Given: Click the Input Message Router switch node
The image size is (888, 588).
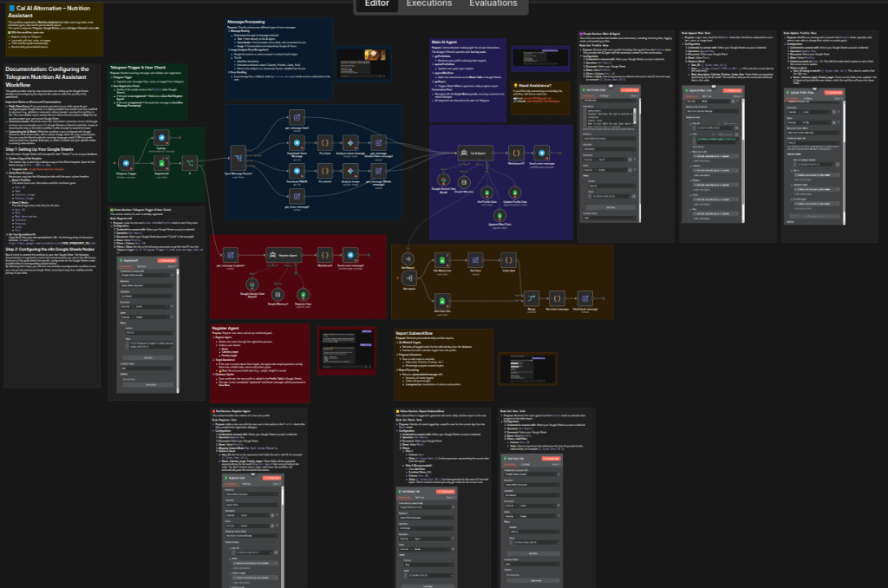Looking at the screenshot, I should click(x=238, y=158).
